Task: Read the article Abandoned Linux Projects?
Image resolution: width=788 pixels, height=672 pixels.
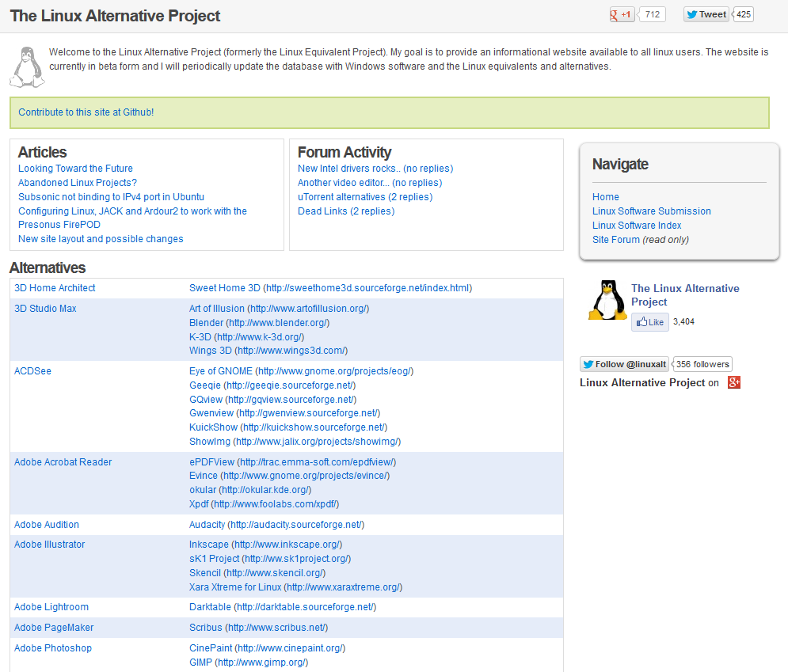Action: point(78,183)
